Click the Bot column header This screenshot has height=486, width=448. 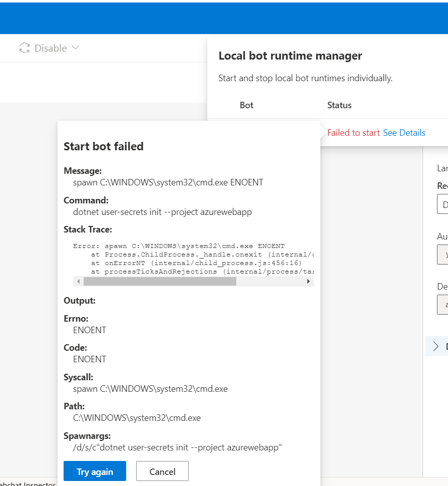(x=246, y=105)
